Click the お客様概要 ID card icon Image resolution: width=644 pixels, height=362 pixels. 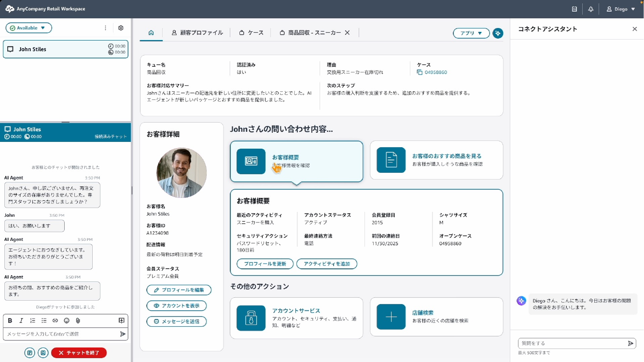[251, 161]
